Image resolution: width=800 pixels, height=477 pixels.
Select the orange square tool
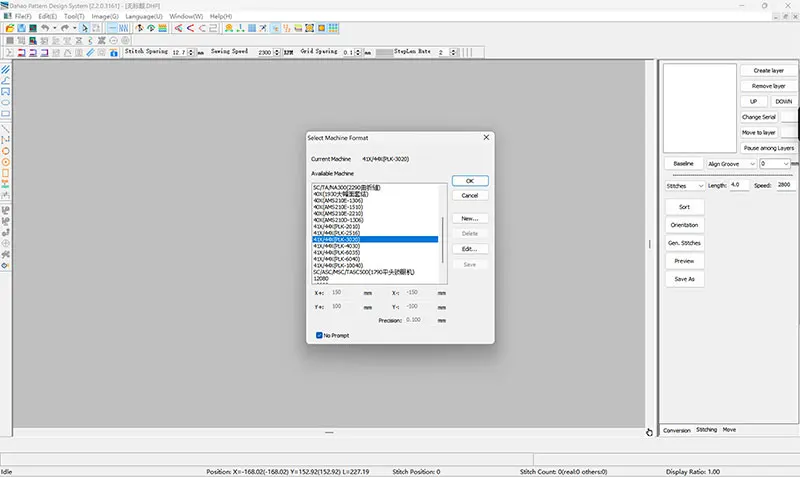click(x=6, y=173)
